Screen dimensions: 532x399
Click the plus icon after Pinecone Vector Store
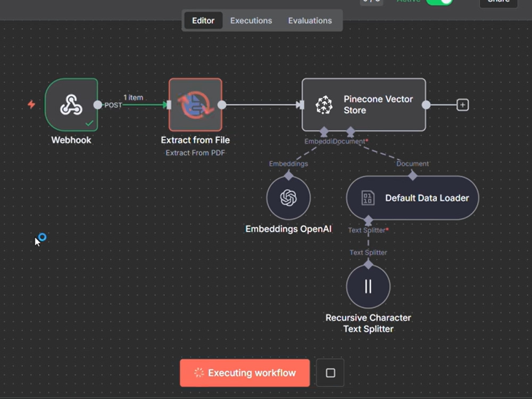point(462,105)
